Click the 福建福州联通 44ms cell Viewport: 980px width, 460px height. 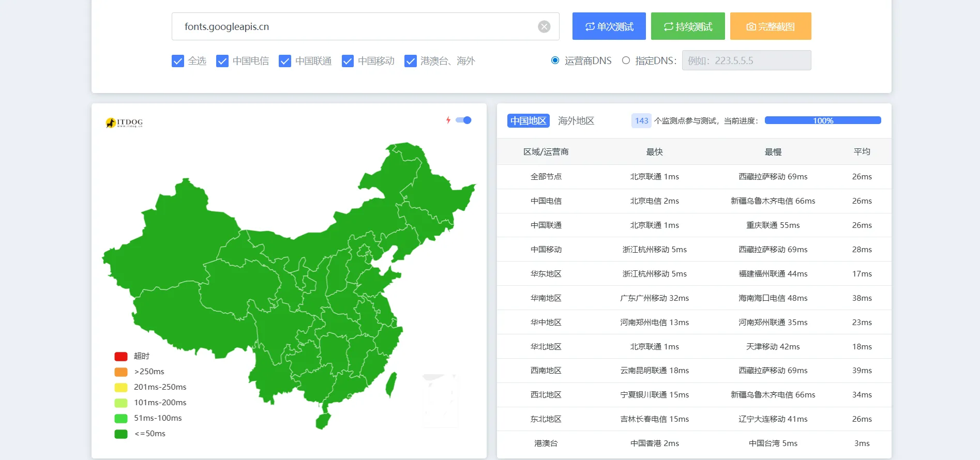tap(773, 274)
